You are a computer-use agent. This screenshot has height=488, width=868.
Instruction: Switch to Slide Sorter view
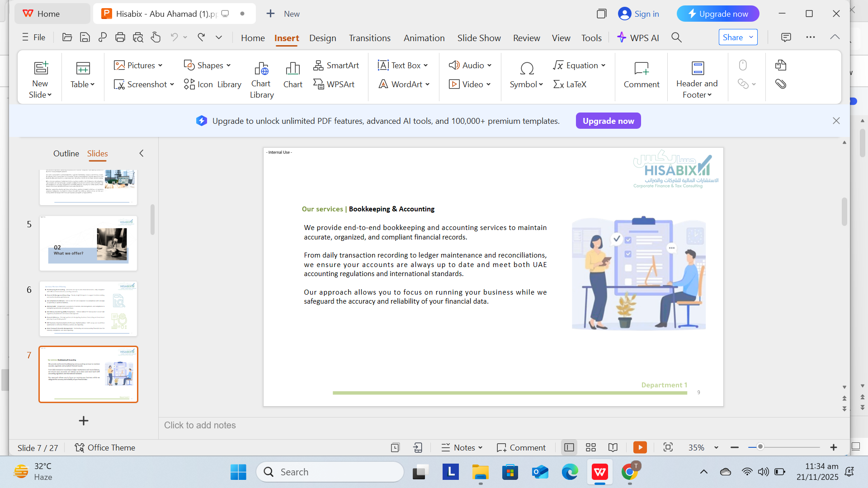(x=591, y=447)
